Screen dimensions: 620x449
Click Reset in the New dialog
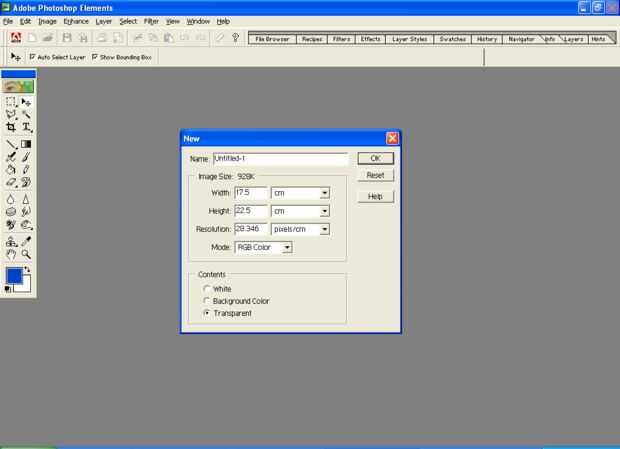(x=376, y=175)
